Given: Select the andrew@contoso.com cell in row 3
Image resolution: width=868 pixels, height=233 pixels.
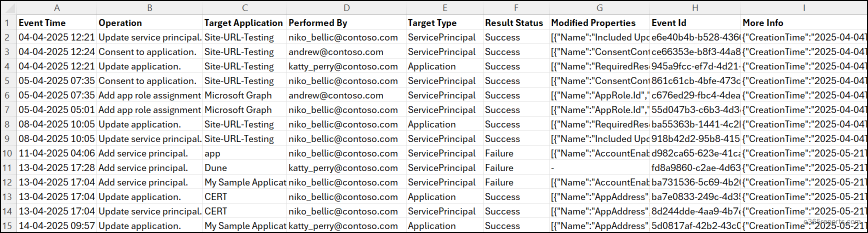Looking at the screenshot, I should (x=336, y=52).
